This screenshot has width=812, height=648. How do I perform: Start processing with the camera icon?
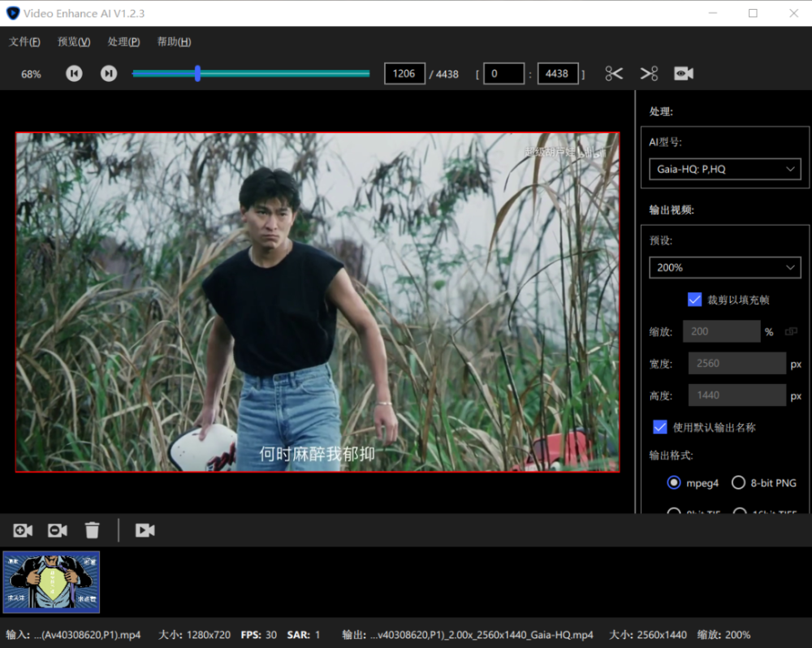145,530
